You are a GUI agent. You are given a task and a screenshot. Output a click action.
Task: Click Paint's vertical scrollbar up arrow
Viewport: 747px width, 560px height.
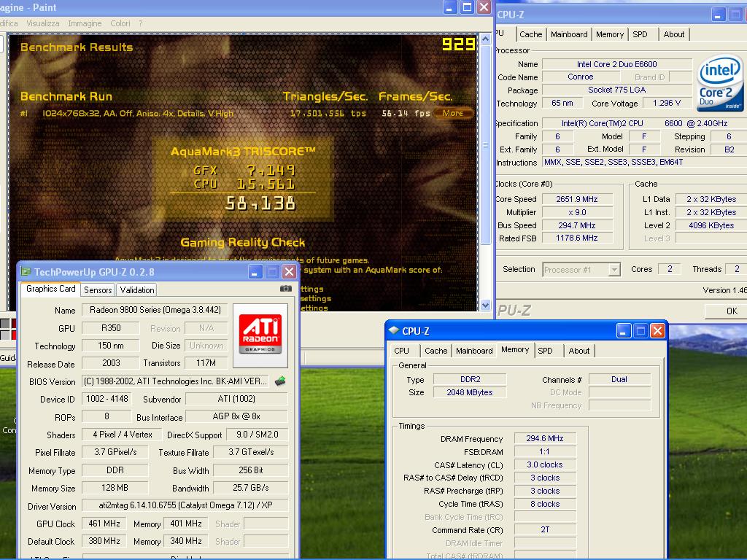(x=485, y=39)
